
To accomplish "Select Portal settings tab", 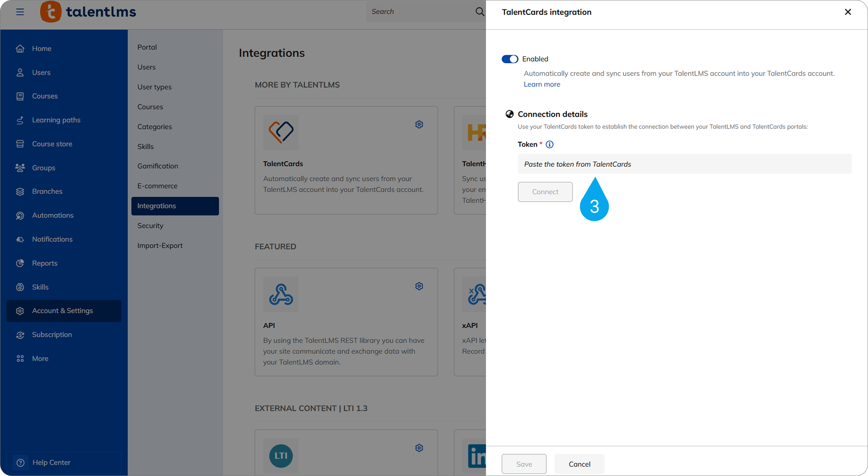I will pos(175,47).
